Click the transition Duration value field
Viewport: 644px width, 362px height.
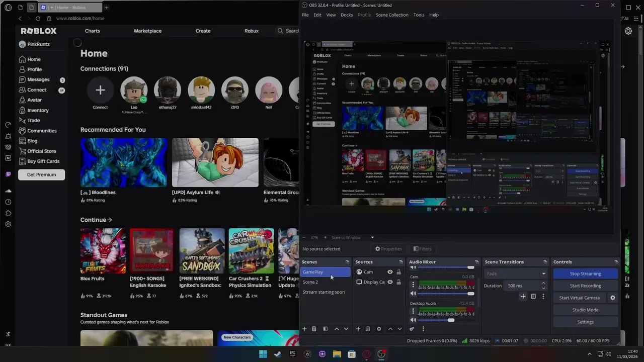point(521,286)
